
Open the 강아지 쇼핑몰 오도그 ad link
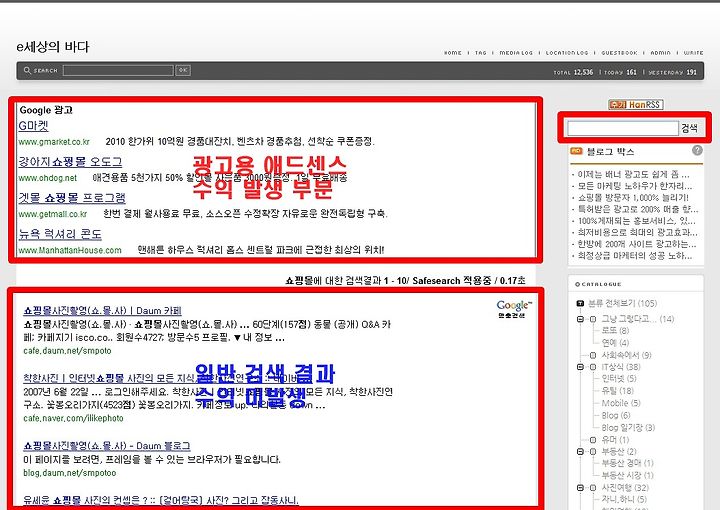tap(70, 162)
